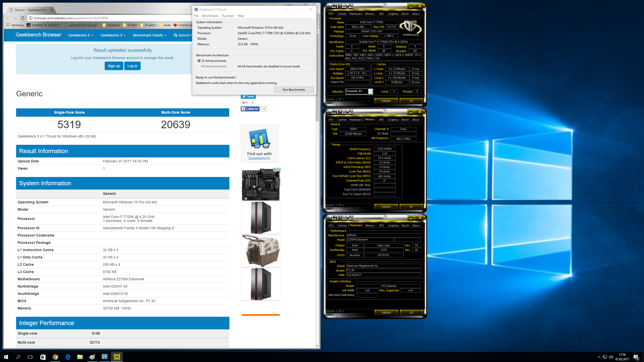Click the Geekbench Browser home link

[x=38, y=35]
